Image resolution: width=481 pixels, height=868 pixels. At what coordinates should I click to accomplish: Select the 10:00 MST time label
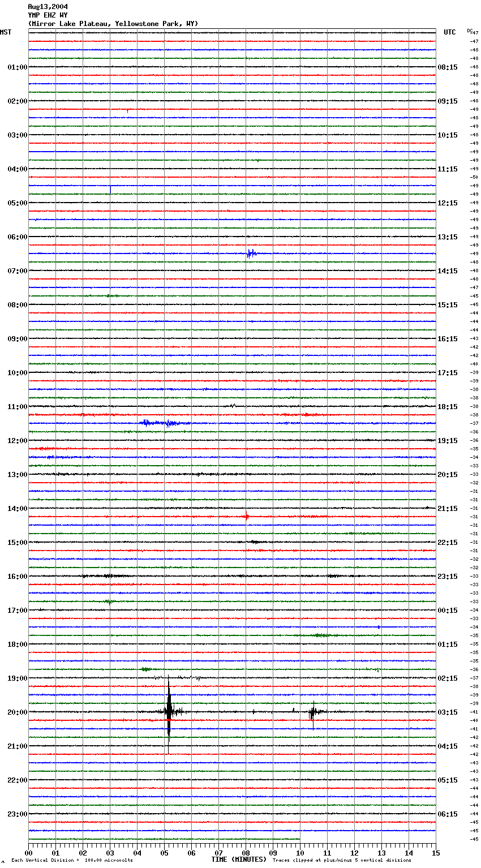coord(18,373)
